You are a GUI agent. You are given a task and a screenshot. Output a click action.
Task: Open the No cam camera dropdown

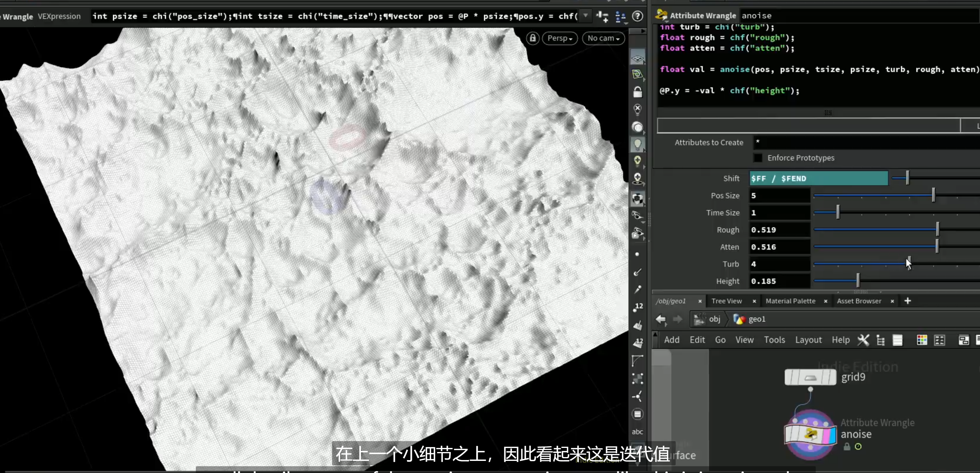[x=603, y=38]
